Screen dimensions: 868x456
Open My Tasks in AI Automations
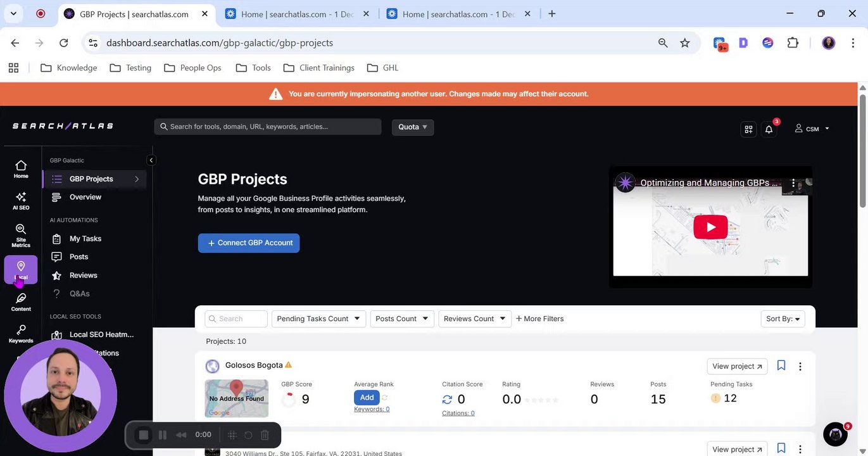point(85,239)
